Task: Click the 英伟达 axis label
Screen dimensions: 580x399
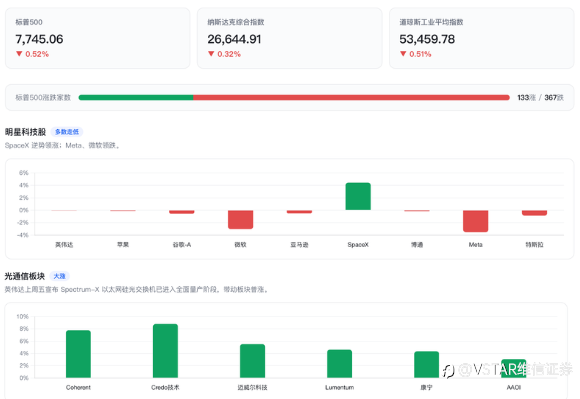Action: tap(64, 245)
